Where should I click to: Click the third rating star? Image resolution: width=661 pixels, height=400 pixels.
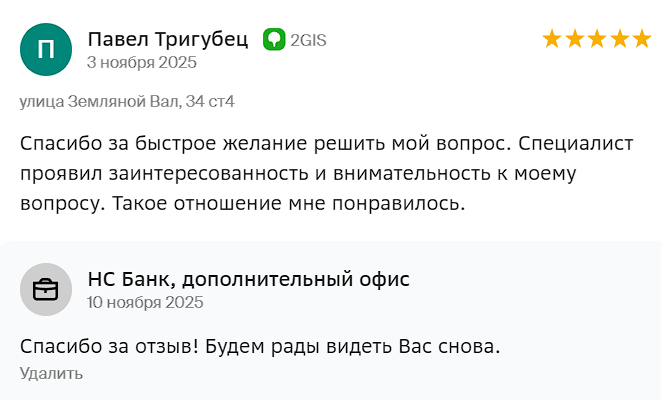(597, 39)
